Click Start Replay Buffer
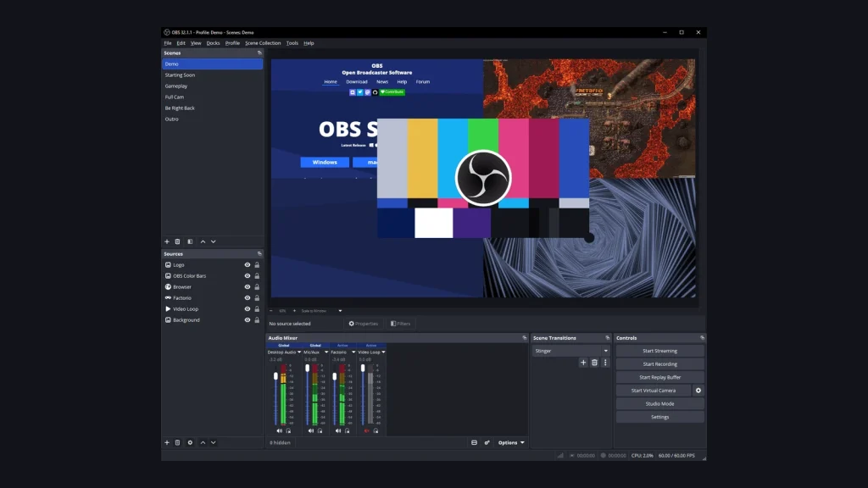The height and width of the screenshot is (488, 868). (659, 377)
